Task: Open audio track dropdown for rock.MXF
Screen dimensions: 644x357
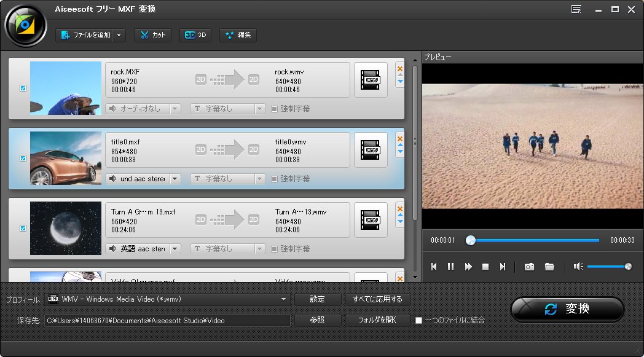Action: 175,109
